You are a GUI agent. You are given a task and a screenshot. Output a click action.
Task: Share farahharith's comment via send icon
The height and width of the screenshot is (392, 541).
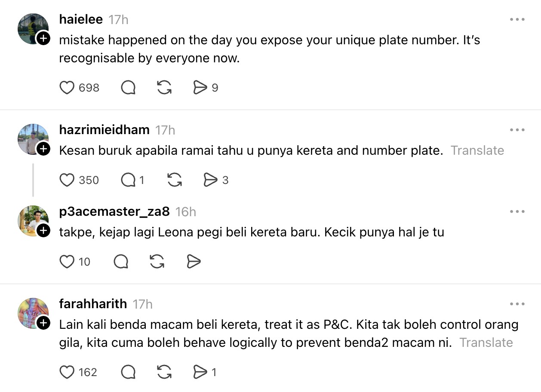200,372
